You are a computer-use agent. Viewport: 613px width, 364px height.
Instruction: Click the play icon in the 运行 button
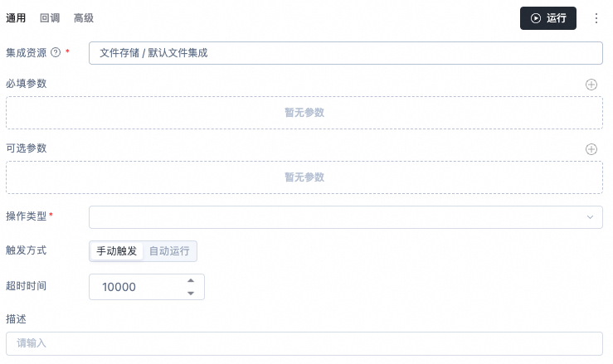pyautogui.click(x=536, y=18)
